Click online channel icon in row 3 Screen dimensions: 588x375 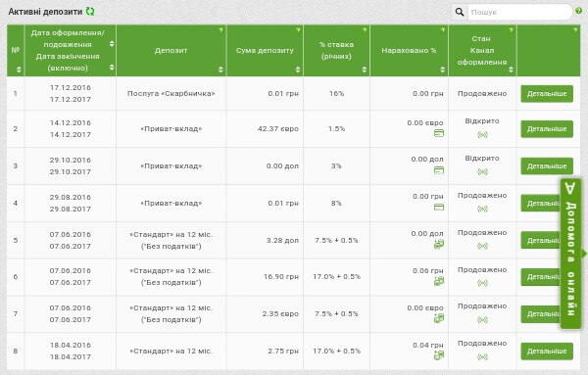tap(482, 171)
